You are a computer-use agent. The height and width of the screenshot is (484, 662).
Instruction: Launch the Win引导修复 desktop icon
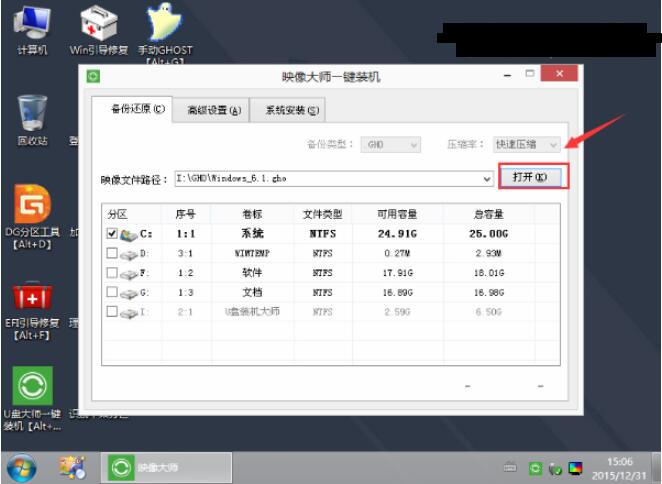point(98,25)
